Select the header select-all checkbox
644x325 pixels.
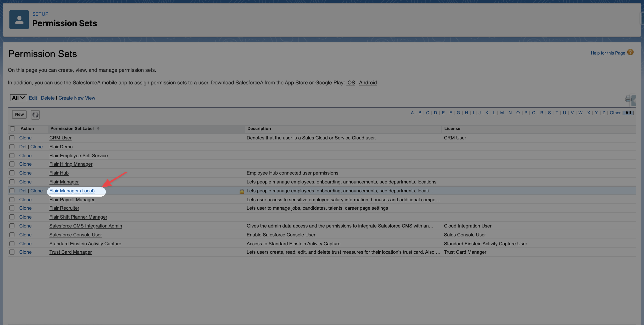pos(12,129)
